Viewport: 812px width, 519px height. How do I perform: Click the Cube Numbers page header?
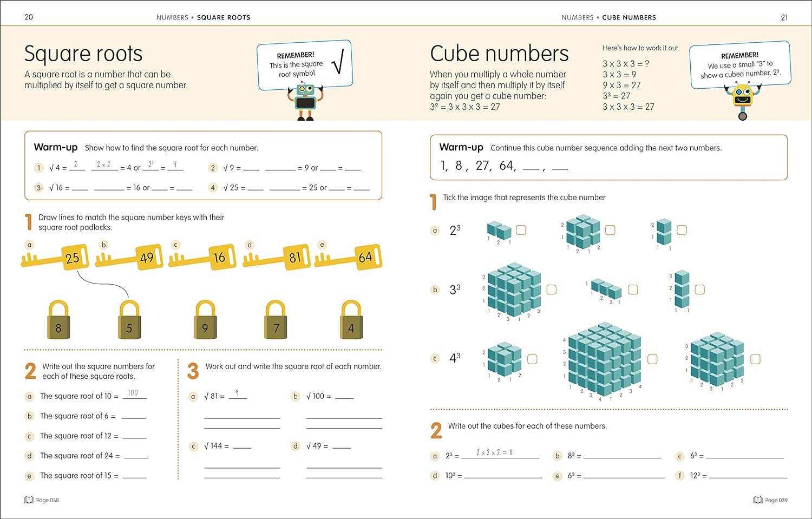628,17
